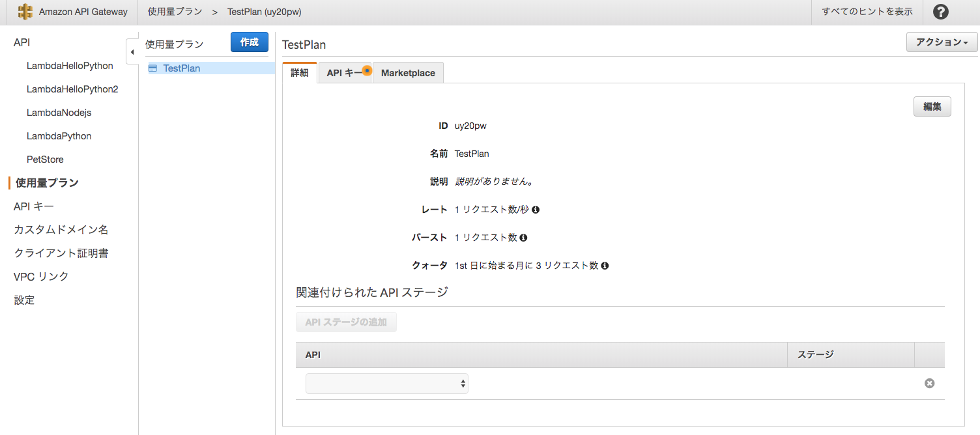The image size is (980, 435).
Task: Open the アクション dropdown menu
Action: coord(942,42)
